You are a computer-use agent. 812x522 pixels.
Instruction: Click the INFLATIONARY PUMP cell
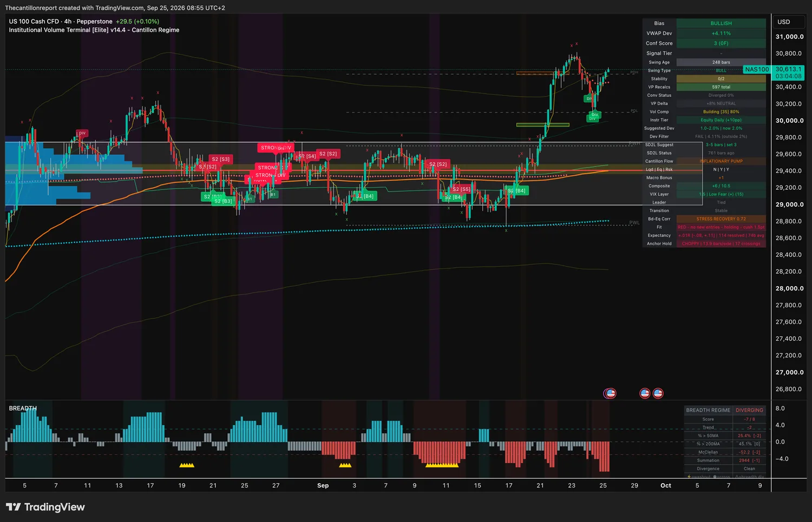tap(721, 161)
